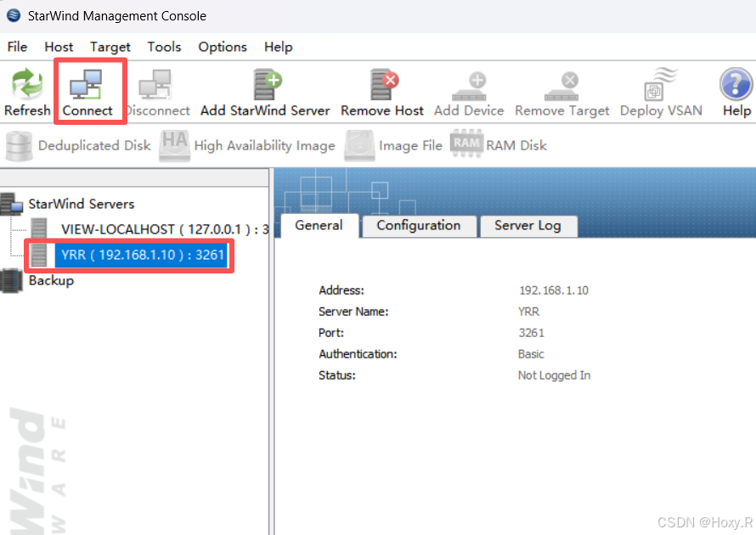Open the File menu

[17, 47]
